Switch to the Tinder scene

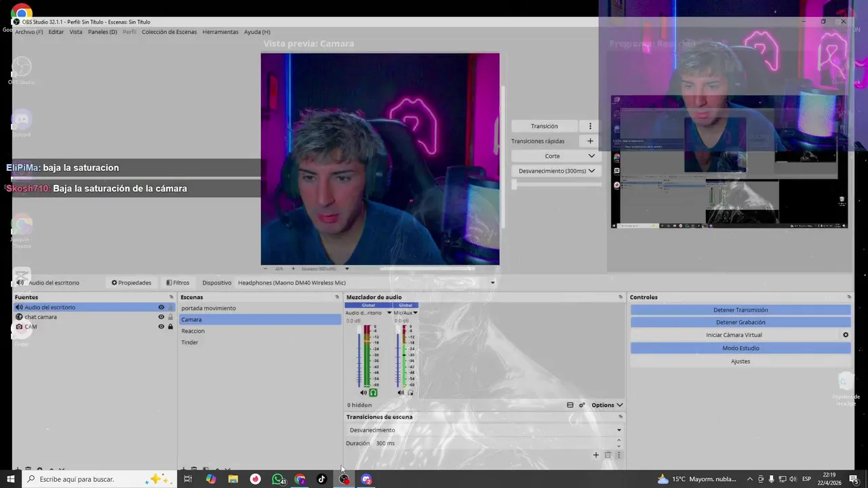pyautogui.click(x=260, y=342)
